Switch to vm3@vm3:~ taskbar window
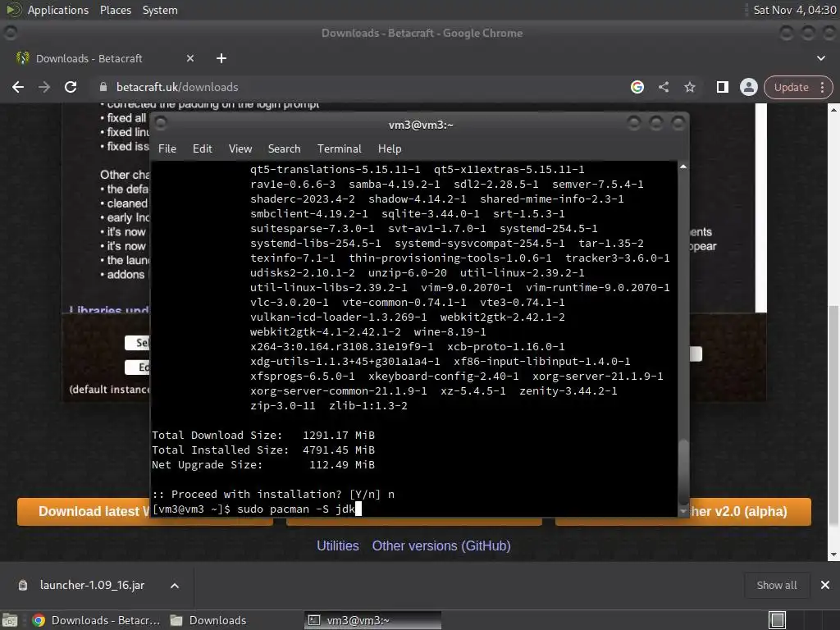This screenshot has height=630, width=840. [373, 620]
